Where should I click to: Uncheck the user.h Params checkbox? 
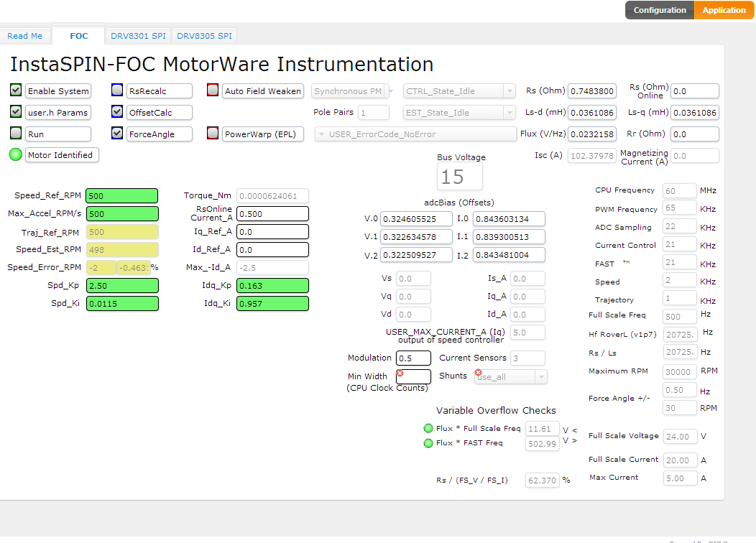click(16, 112)
